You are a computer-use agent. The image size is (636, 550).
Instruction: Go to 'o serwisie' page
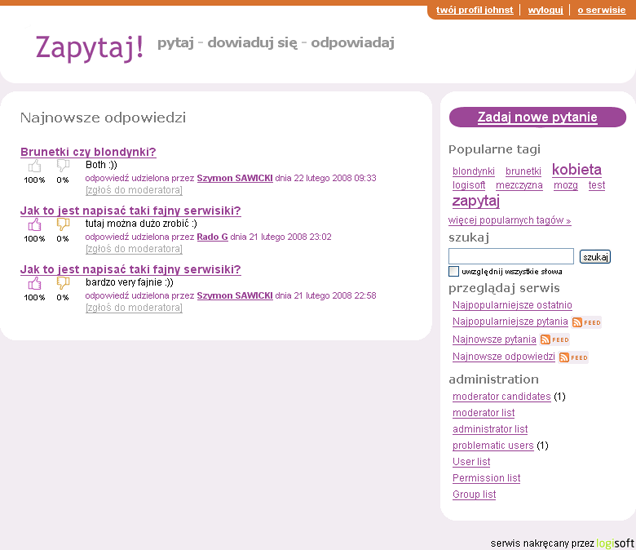point(601,10)
